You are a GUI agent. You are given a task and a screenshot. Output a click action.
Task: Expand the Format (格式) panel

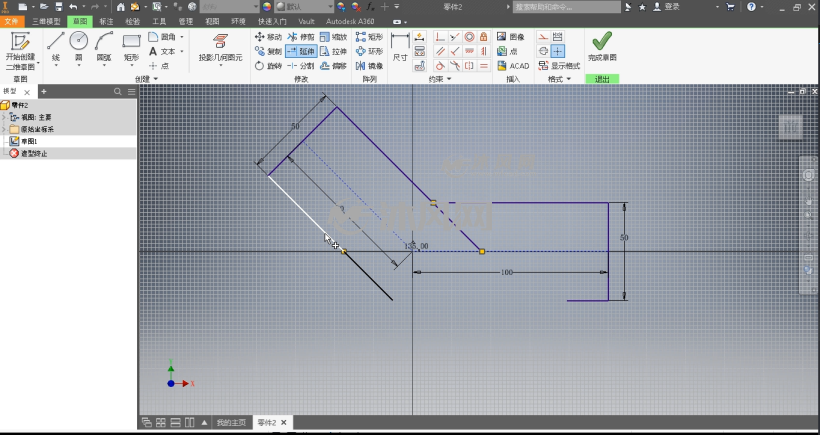(x=559, y=79)
